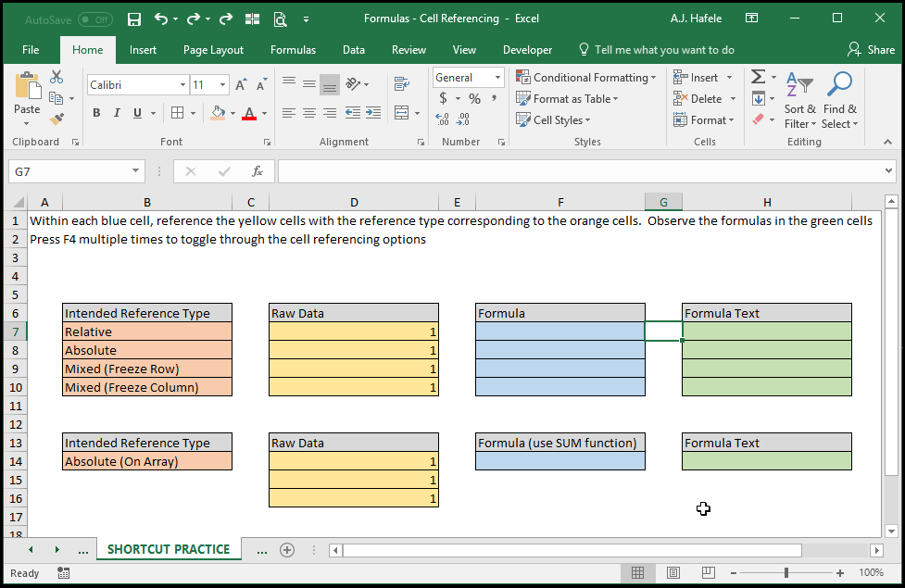Collapse the ribbon with the chevron
This screenshot has height=588, width=905.
[887, 142]
